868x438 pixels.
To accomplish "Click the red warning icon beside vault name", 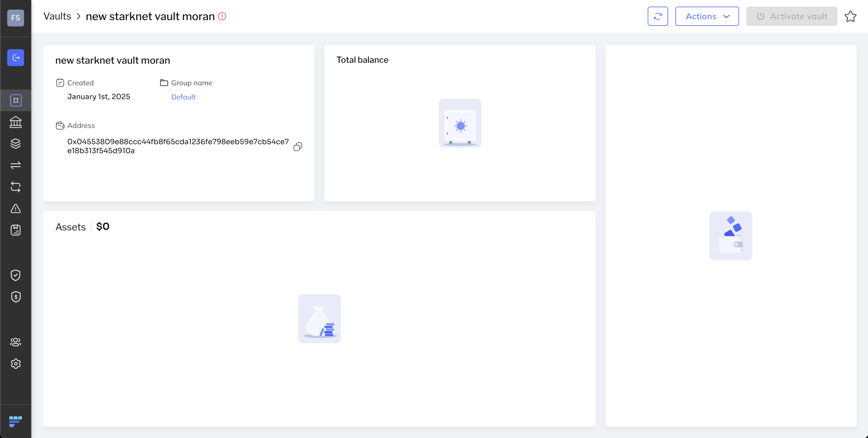I will tap(222, 16).
